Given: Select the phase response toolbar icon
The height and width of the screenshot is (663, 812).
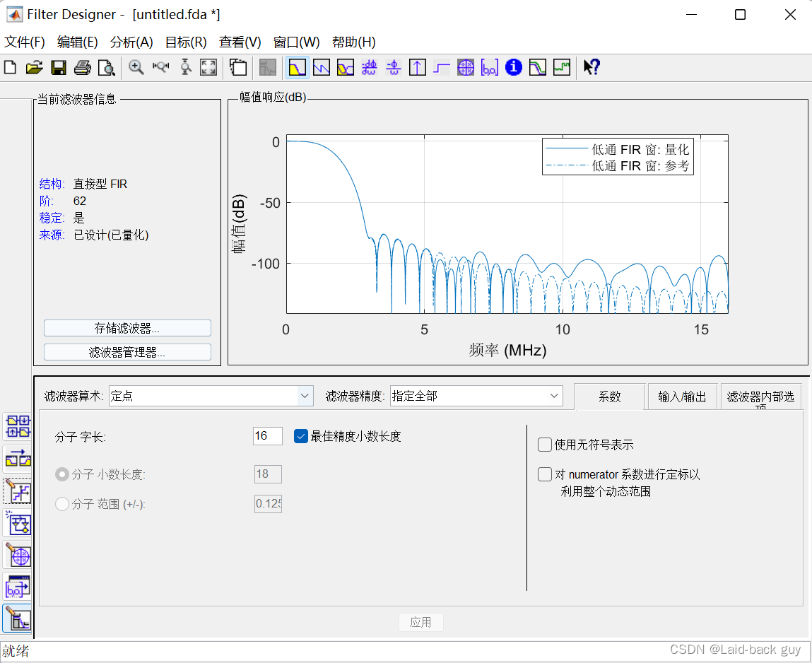Looking at the screenshot, I should pyautogui.click(x=321, y=67).
